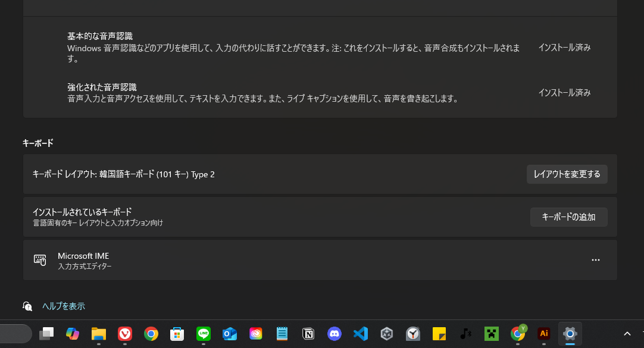Open Adobe Creative Cloud
This screenshot has width=644, height=348.
255,334
